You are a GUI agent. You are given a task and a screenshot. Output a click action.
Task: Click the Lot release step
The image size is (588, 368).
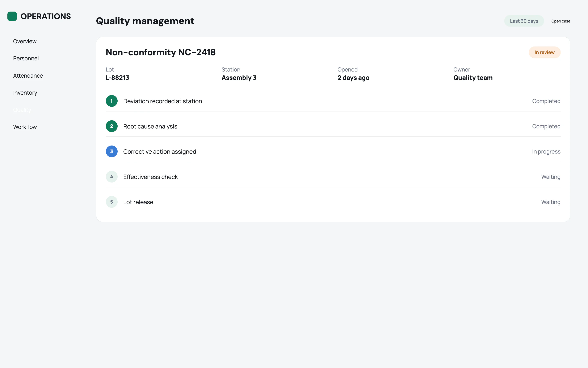click(x=333, y=202)
